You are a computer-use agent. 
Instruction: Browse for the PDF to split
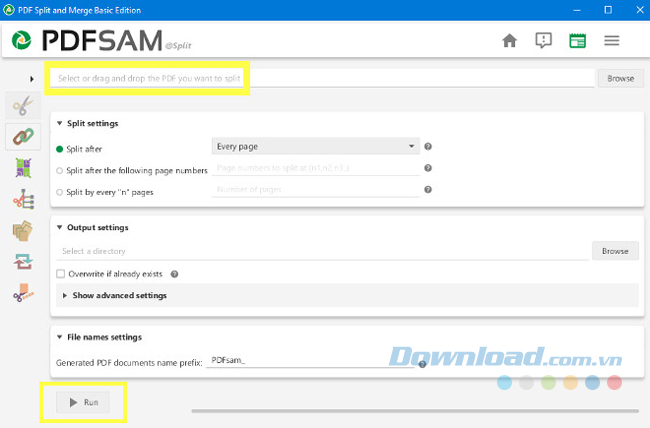(621, 78)
